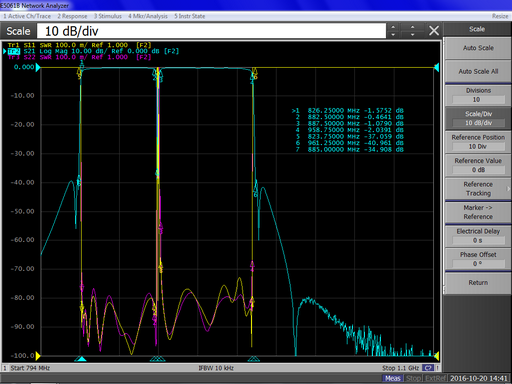The image size is (512, 384).
Task: Click the 10 dB/div scale input field
Action: [x=211, y=31]
